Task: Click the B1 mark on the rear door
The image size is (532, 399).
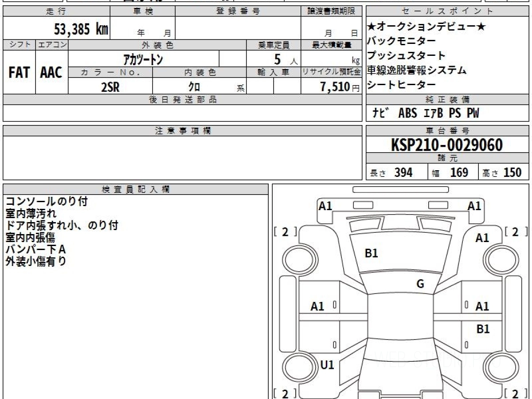Action: pyautogui.click(x=483, y=329)
